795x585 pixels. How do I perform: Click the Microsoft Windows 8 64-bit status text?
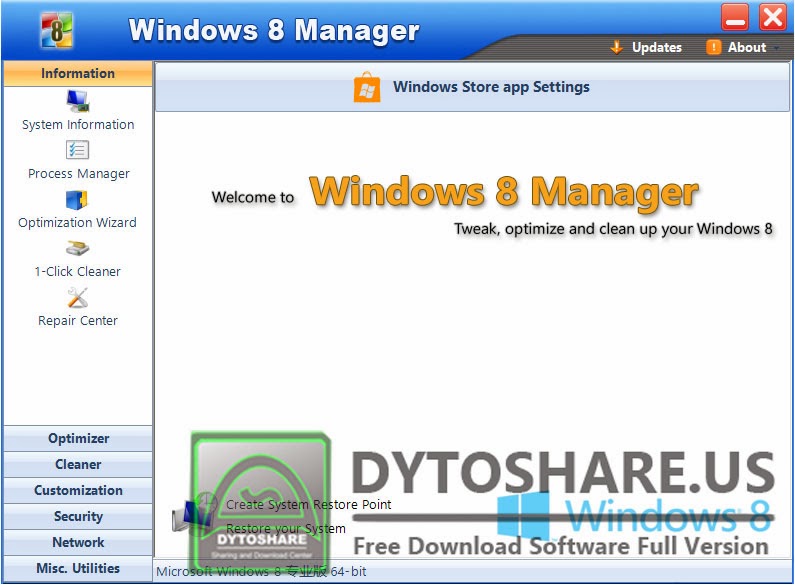coord(261,572)
